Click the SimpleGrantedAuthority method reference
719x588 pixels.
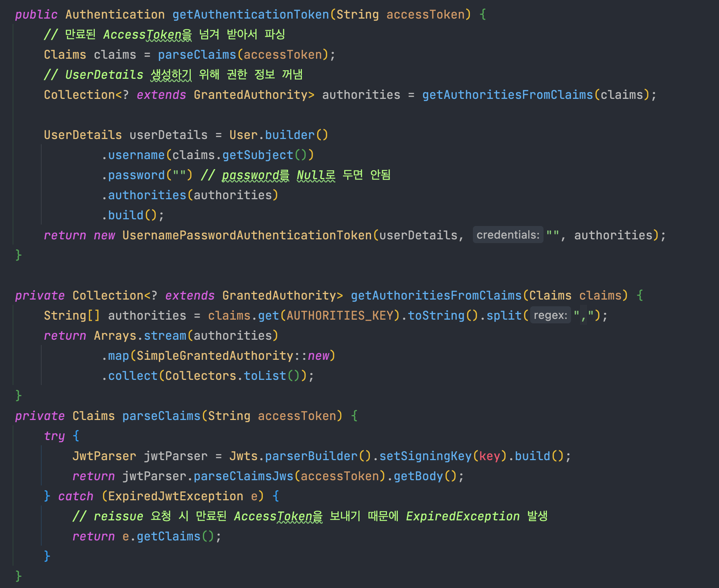click(215, 356)
